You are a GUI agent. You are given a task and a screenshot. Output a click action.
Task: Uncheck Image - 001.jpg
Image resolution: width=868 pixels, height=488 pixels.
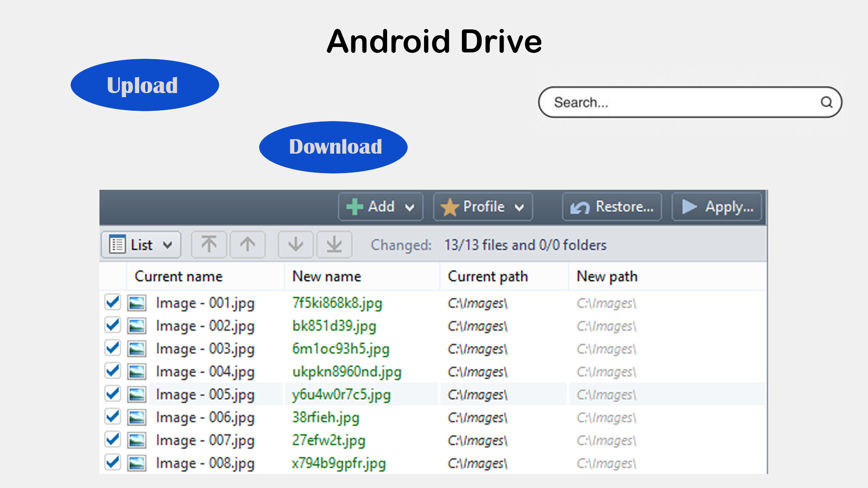coord(113,302)
